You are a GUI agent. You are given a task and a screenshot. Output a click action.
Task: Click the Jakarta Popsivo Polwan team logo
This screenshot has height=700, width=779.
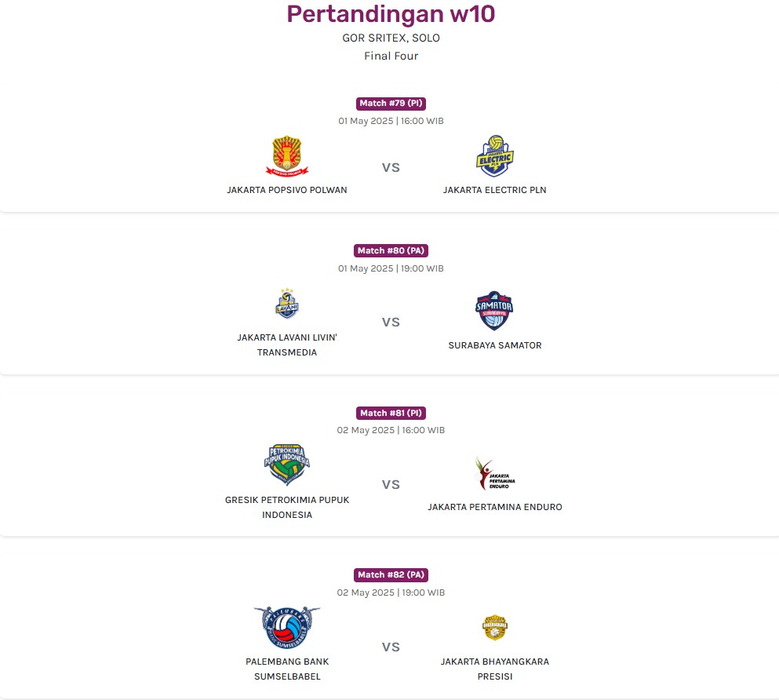287,156
